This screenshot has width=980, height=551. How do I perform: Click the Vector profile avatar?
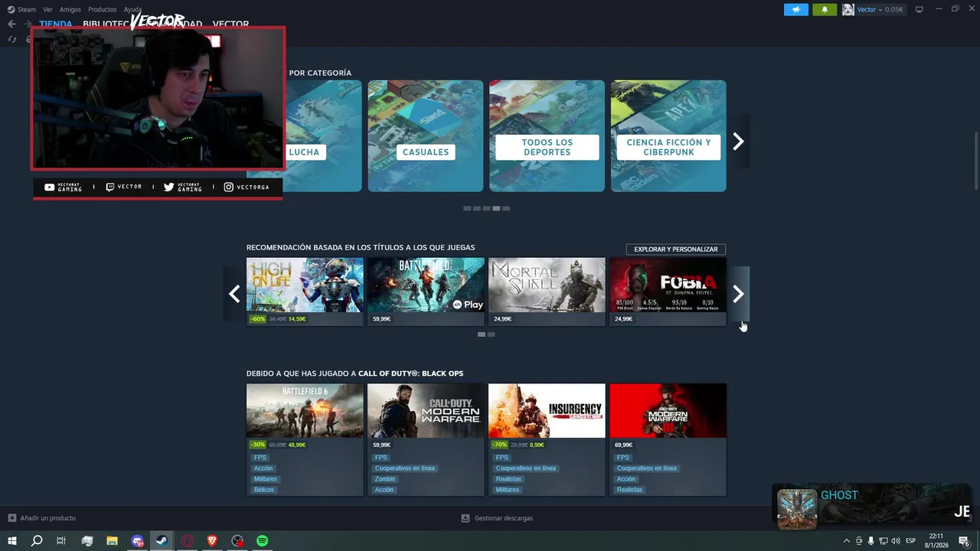pos(848,9)
